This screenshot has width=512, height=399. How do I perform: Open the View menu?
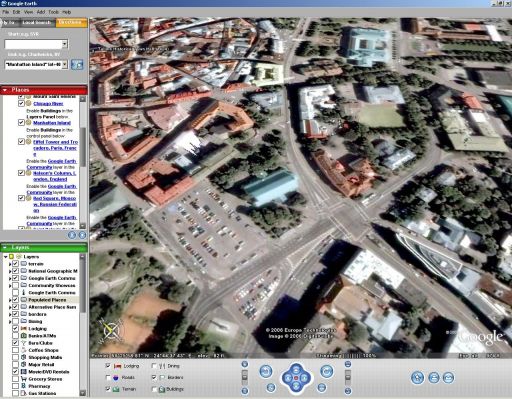(28, 12)
